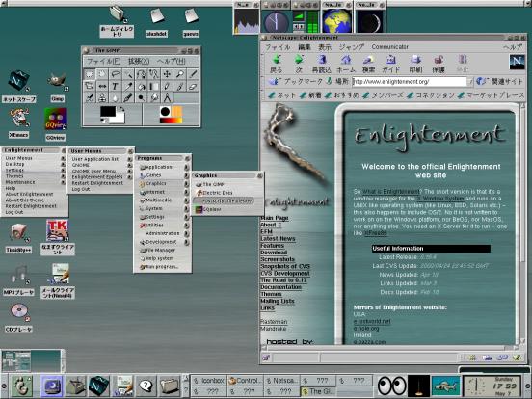The image size is (532, 399).
Task: Expand Development submenu in Programs menu
Action: click(x=164, y=242)
